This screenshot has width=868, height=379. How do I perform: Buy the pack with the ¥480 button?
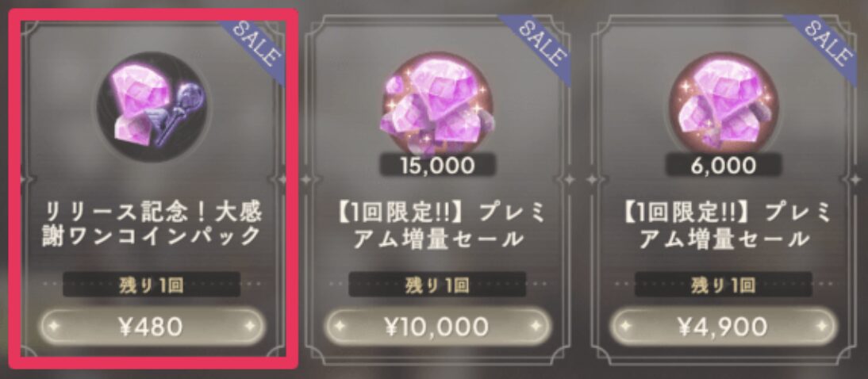click(x=152, y=327)
